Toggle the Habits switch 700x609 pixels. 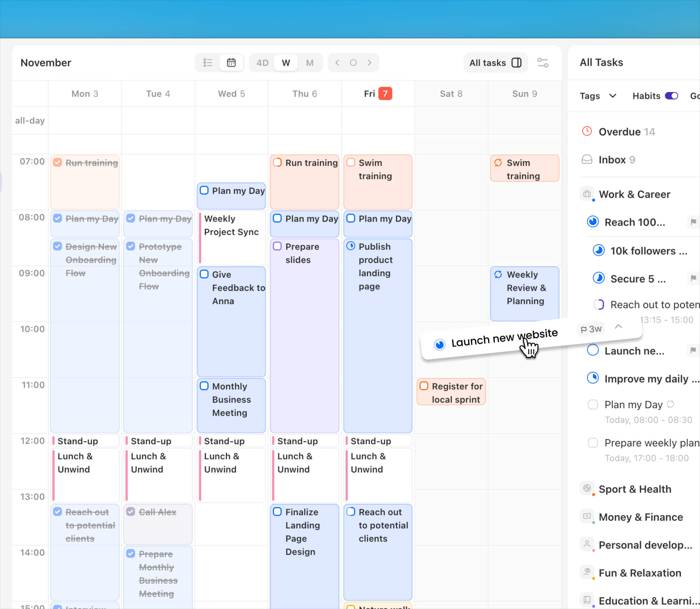point(671,96)
